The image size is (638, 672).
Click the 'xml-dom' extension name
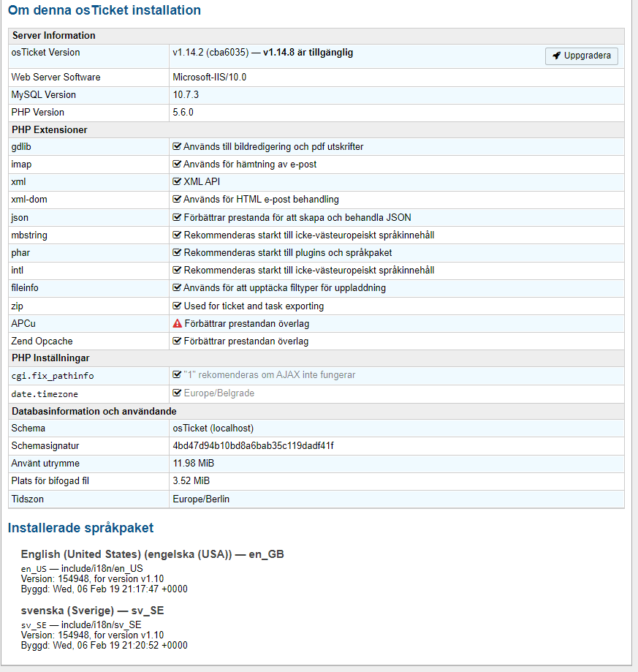pyautogui.click(x=29, y=200)
